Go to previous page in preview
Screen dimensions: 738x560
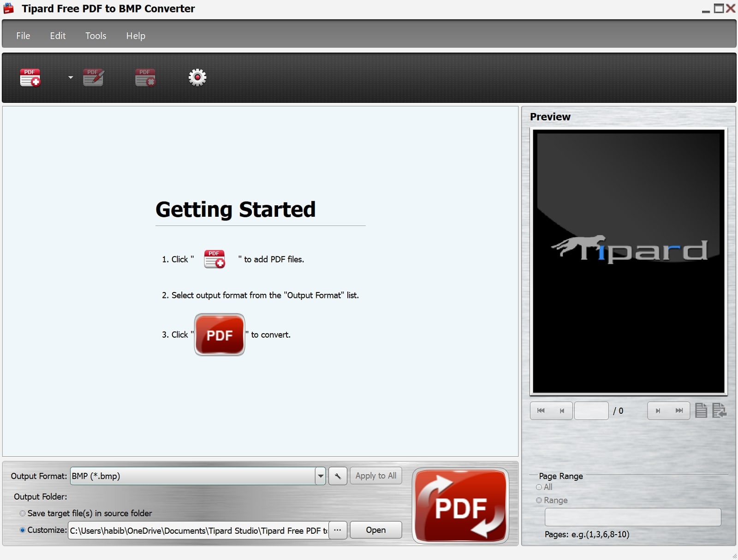(562, 411)
